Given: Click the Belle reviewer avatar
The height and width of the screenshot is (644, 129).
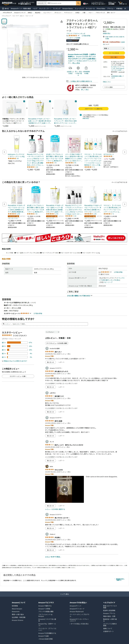Looking at the screenshot, I should 47,466.
